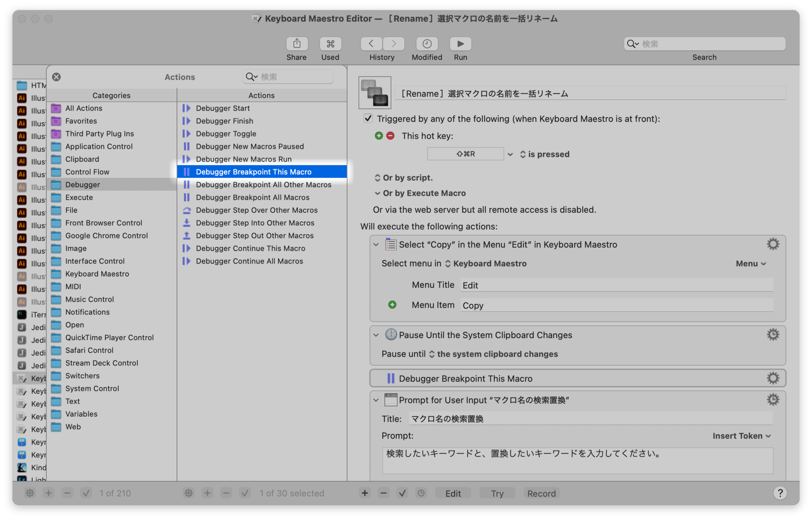Click the Share toolbar icon
The image size is (812, 520).
(x=296, y=44)
